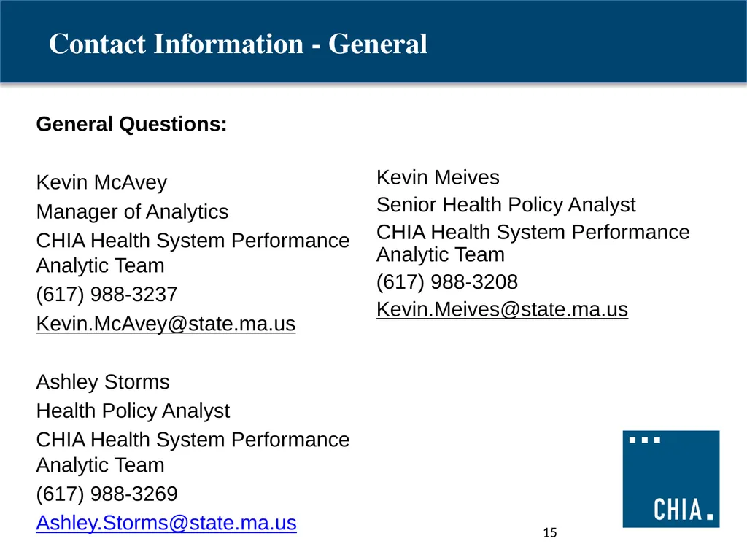Click phone number (617) 988-3237
Image resolution: width=747 pixels, height=560 pixels.
pyautogui.click(x=107, y=295)
